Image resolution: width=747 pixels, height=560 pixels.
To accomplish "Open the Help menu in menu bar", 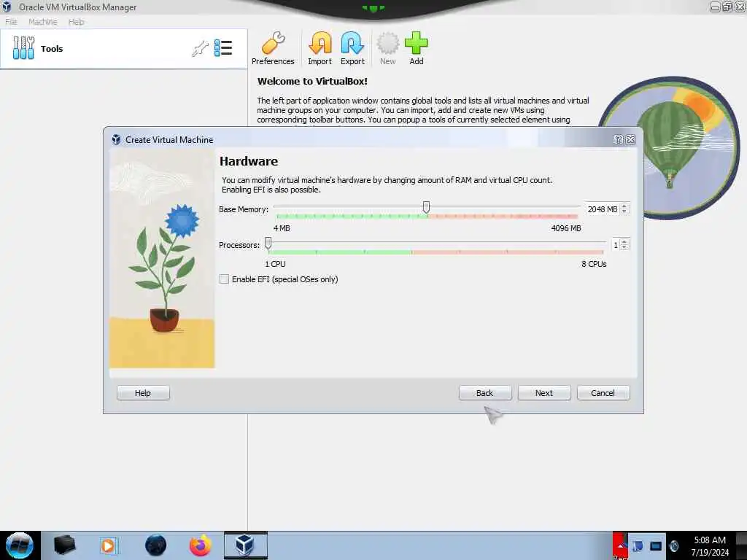I will (x=76, y=22).
